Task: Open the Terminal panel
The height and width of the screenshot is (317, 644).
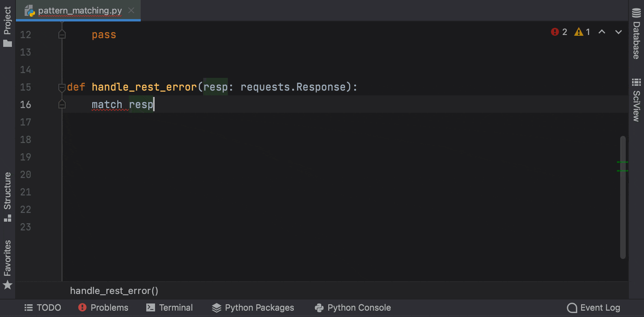Action: click(x=169, y=308)
